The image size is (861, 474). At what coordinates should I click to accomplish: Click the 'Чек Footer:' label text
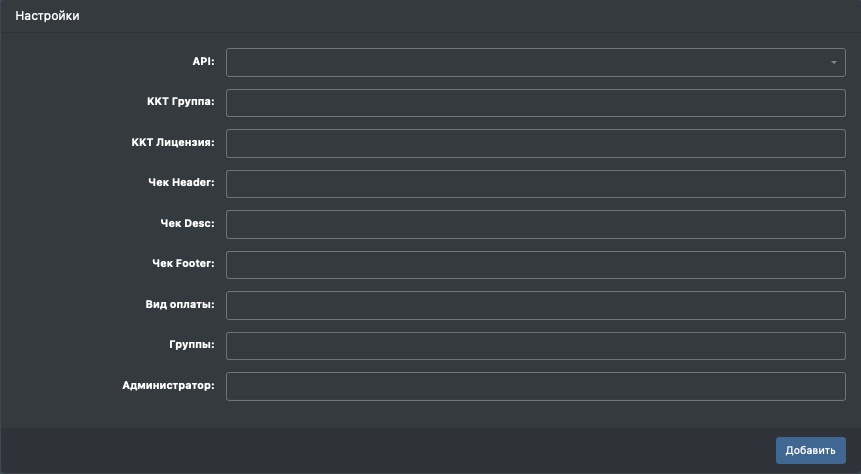[181, 265]
